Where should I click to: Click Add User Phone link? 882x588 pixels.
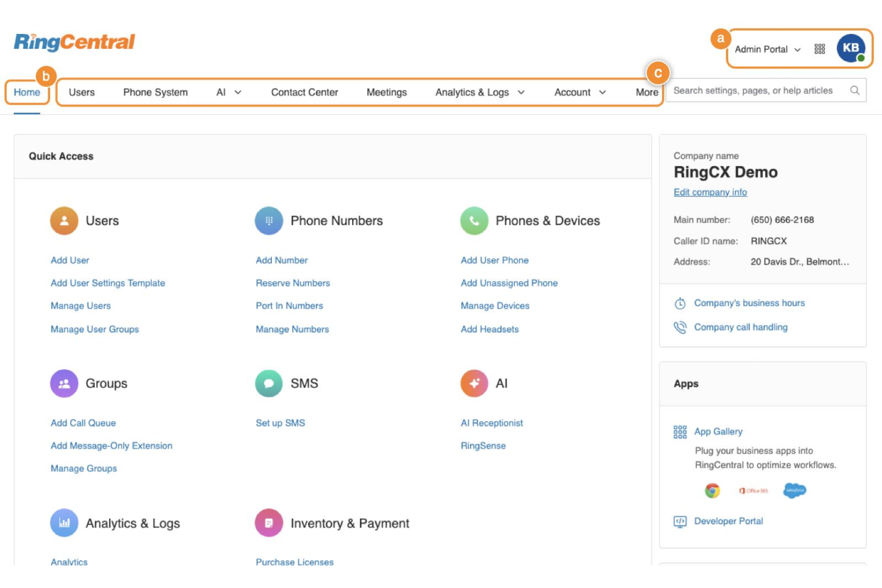[495, 260]
